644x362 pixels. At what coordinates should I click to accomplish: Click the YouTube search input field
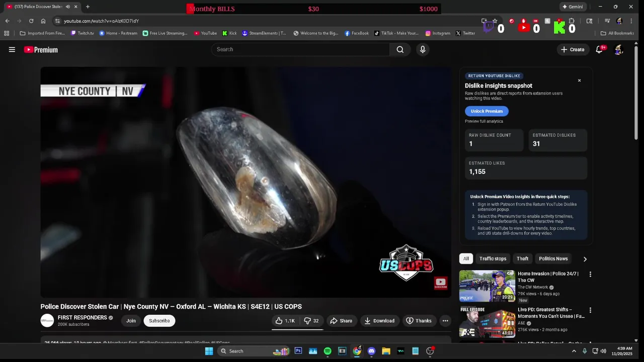coord(300,49)
